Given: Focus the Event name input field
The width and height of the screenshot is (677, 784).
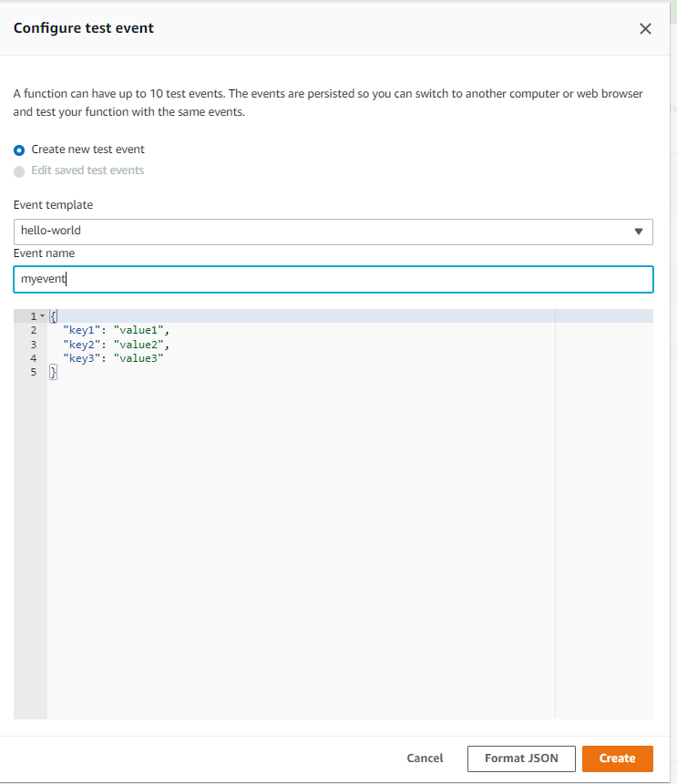Looking at the screenshot, I should click(x=333, y=279).
